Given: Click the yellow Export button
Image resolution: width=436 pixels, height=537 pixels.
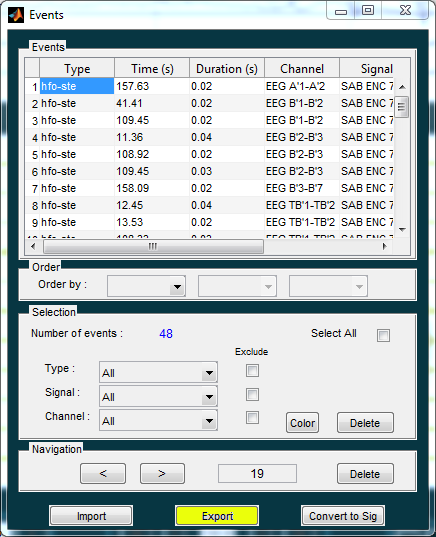Looking at the screenshot, I should click(217, 516).
